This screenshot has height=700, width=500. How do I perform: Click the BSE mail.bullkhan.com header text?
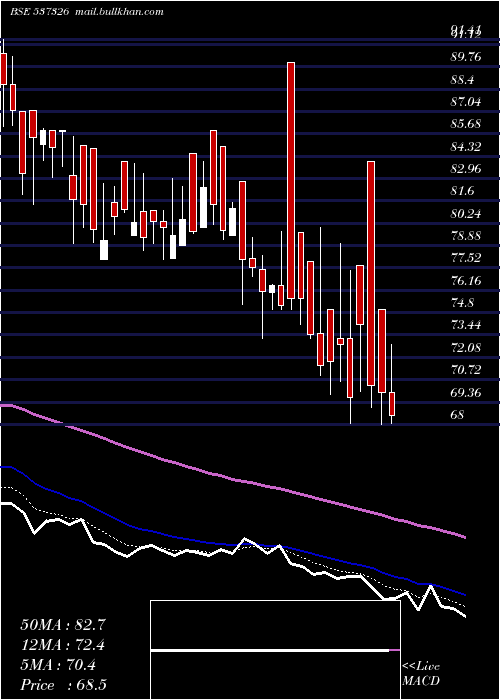click(87, 12)
